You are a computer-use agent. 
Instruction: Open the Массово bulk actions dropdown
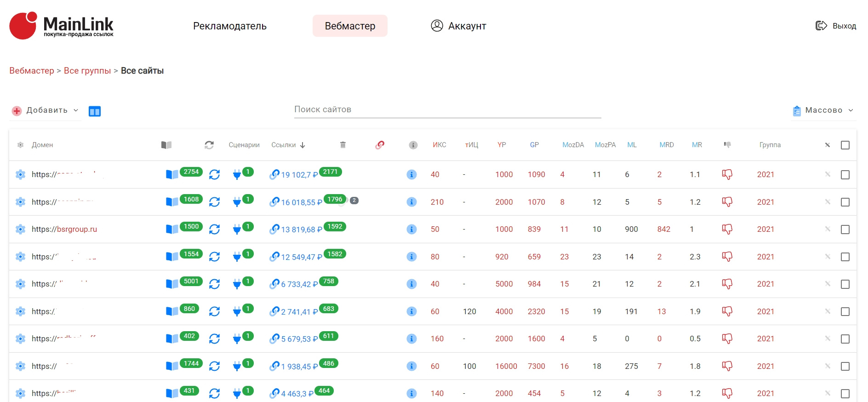(823, 110)
